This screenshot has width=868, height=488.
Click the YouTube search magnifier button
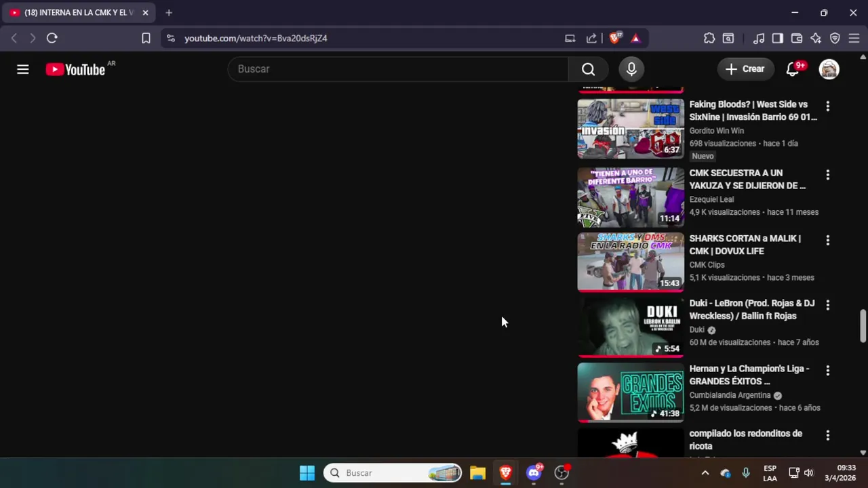click(589, 69)
